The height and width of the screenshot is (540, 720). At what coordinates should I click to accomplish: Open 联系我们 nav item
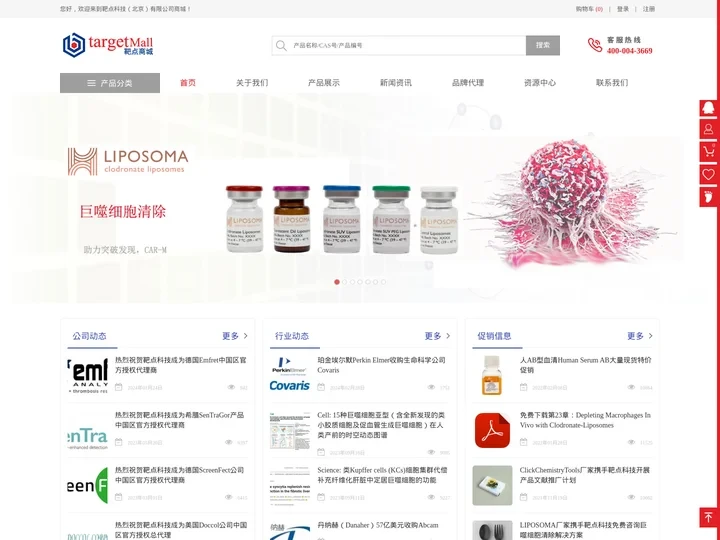coord(612,83)
